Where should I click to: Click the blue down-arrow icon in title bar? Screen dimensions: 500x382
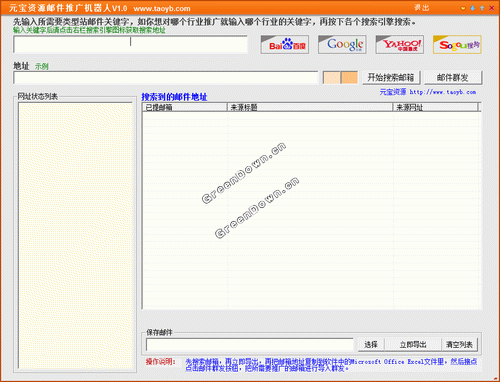tap(473, 8)
